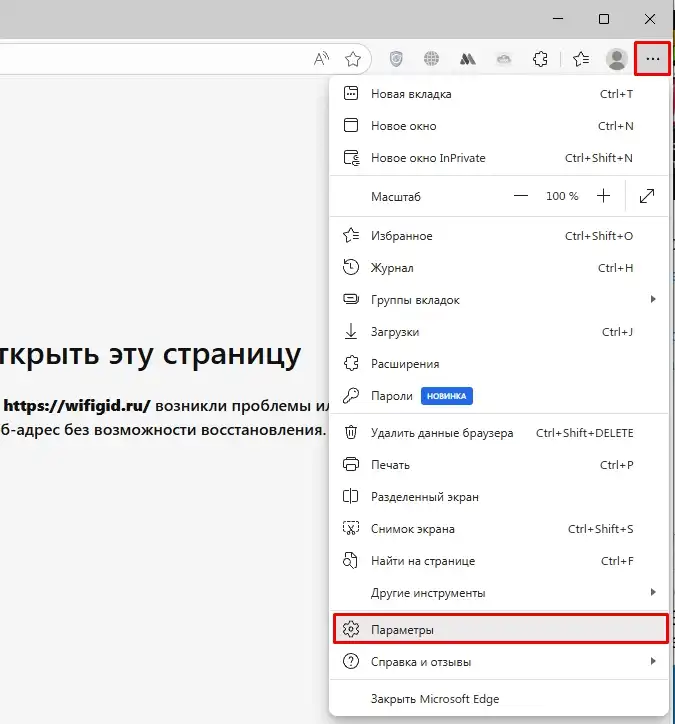
Task: Select Печать menu entry
Action: click(500, 465)
